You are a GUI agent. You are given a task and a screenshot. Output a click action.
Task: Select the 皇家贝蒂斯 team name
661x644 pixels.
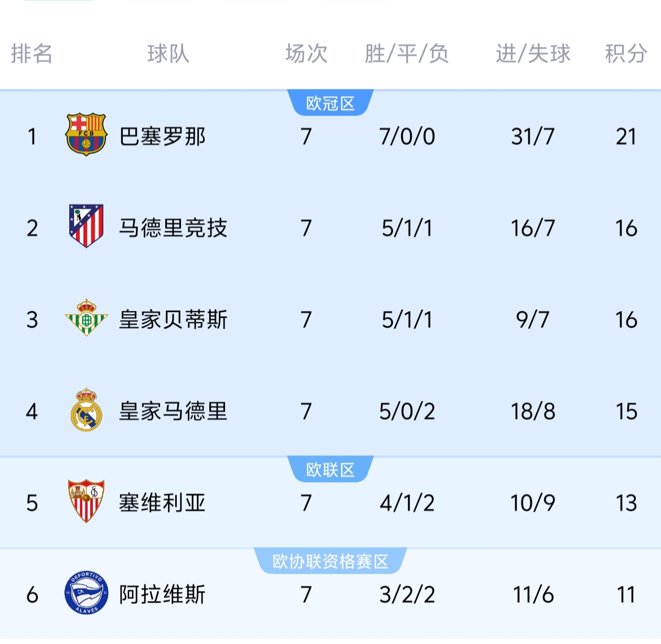(x=173, y=320)
